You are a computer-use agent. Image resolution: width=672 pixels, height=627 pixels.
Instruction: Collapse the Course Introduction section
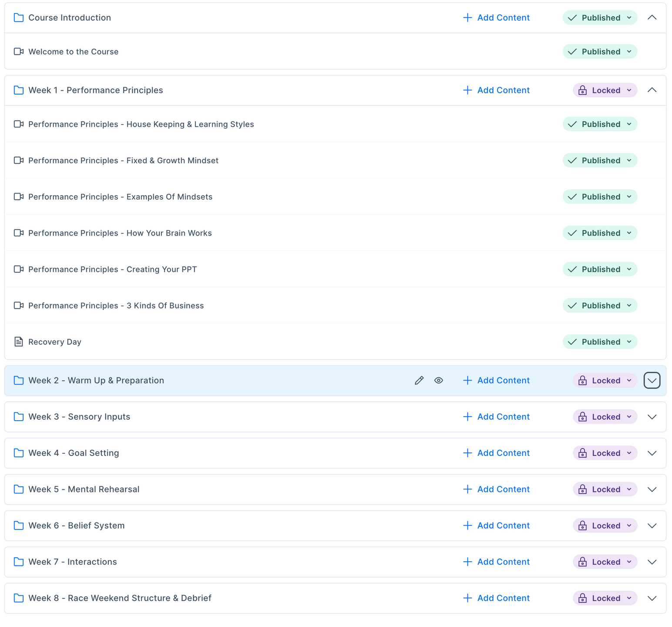pos(652,18)
